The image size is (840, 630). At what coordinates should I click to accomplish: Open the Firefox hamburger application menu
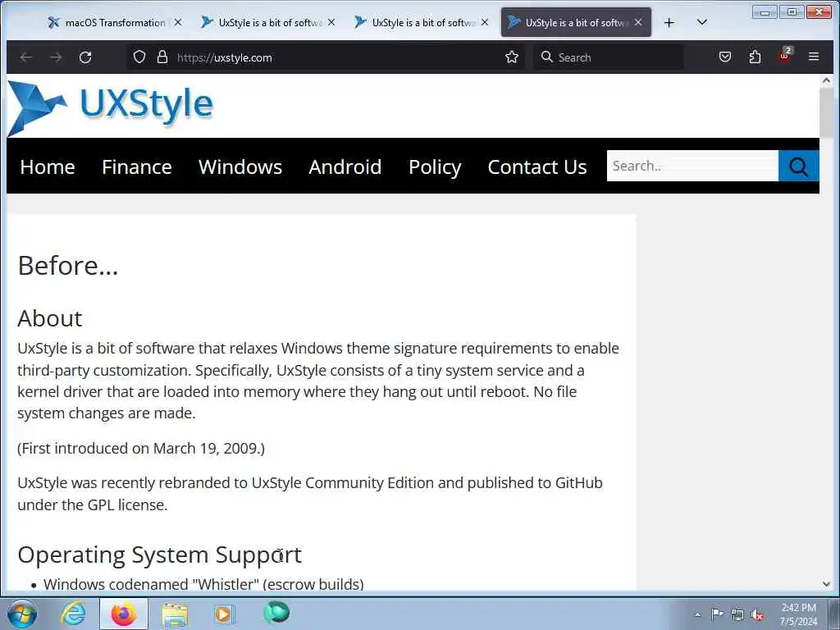(x=813, y=57)
